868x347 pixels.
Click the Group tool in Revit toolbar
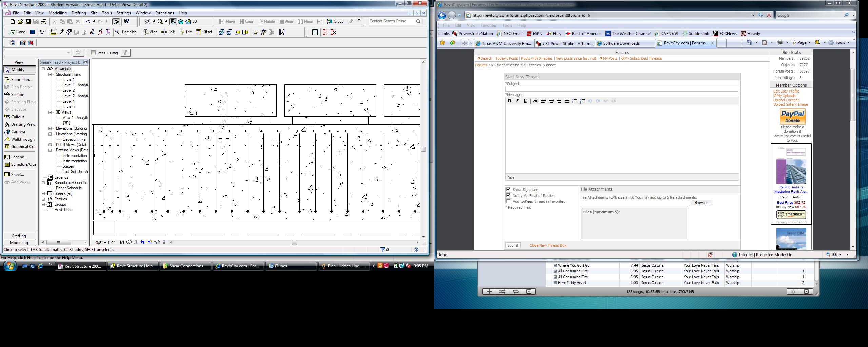335,21
